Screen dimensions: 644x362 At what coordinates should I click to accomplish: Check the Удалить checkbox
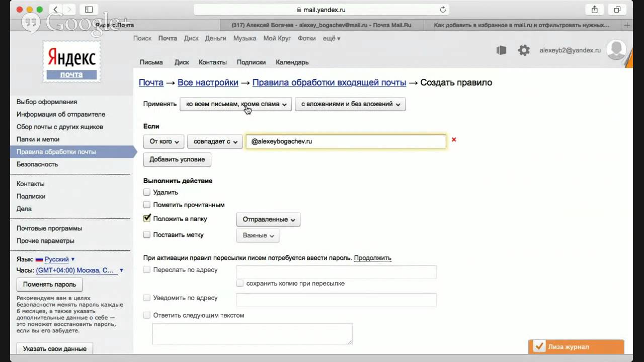147,192
